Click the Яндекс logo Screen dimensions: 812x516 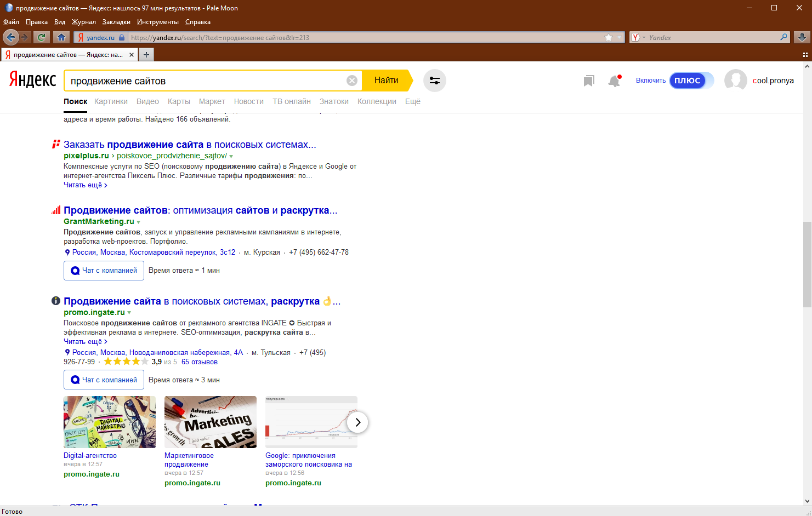click(x=33, y=80)
